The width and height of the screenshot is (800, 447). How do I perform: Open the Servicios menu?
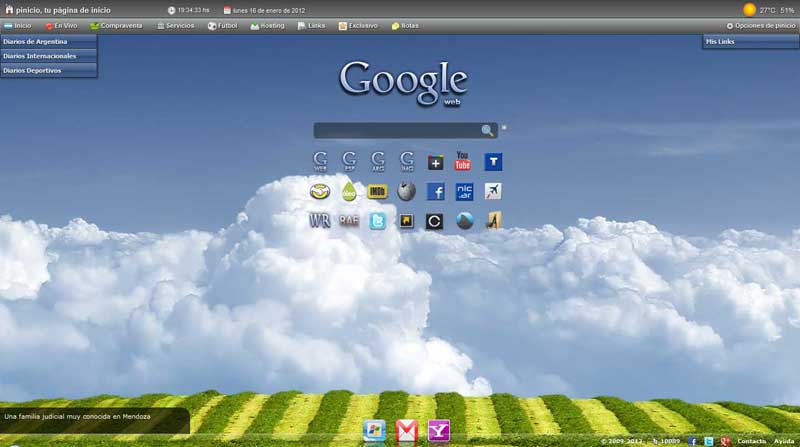click(x=176, y=25)
